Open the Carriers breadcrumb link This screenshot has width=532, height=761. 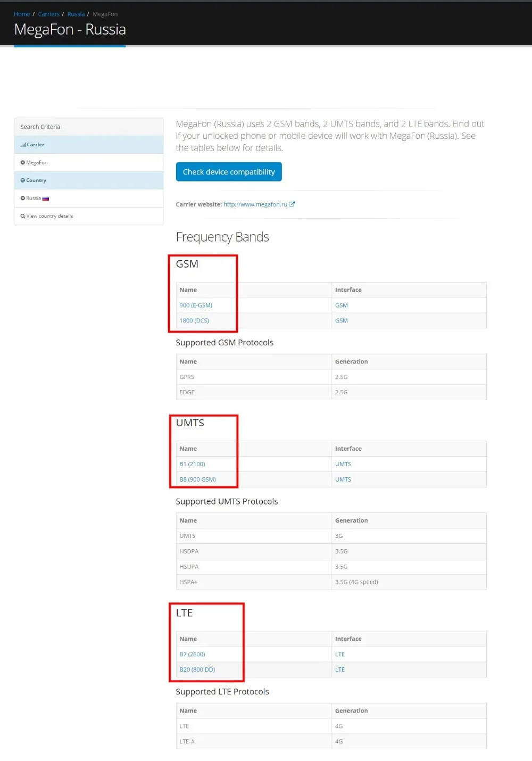pyautogui.click(x=48, y=14)
